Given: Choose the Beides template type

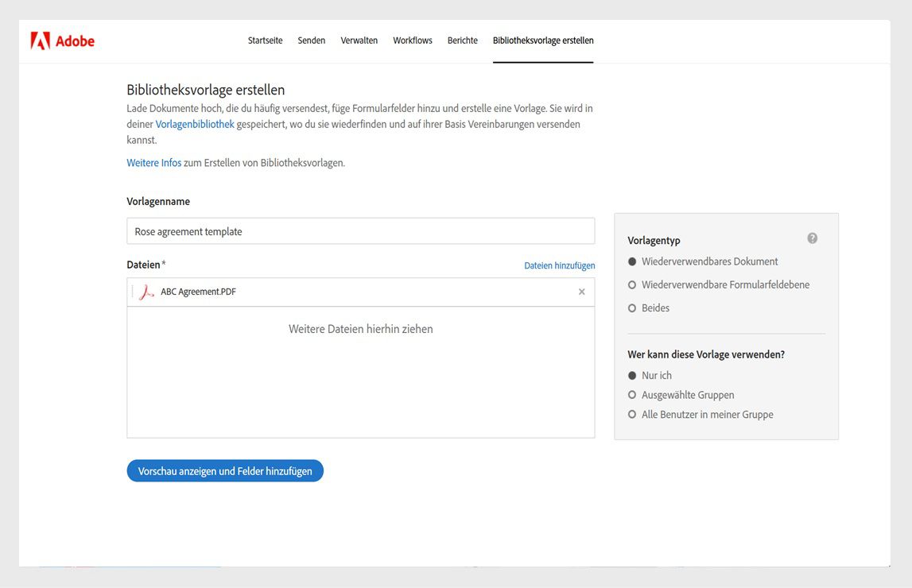Looking at the screenshot, I should click(x=632, y=308).
